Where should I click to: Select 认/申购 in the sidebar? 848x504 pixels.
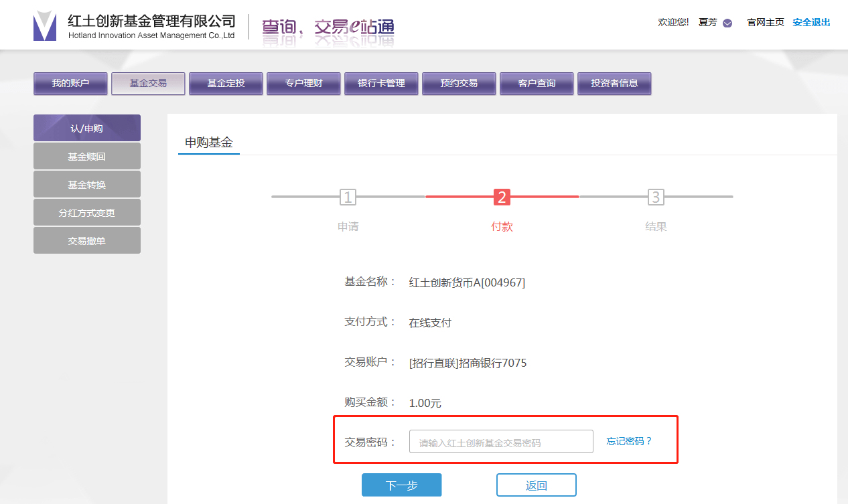87,128
